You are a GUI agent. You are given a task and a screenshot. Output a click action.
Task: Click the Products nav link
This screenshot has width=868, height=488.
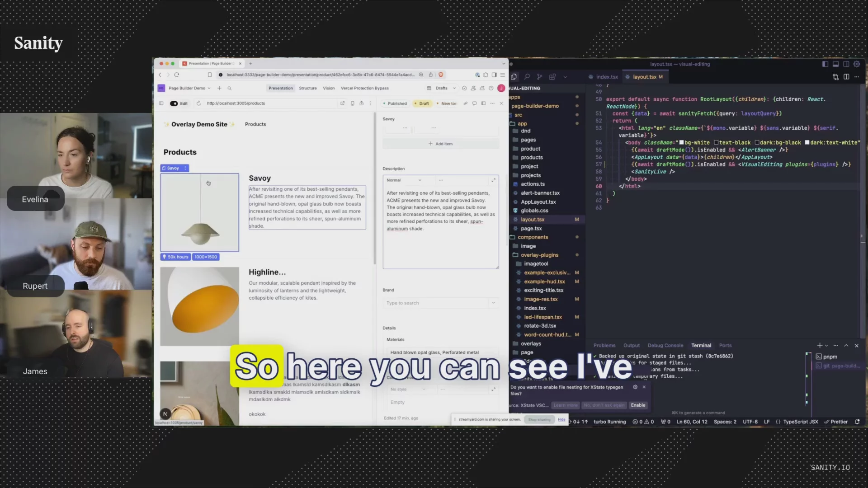255,124
